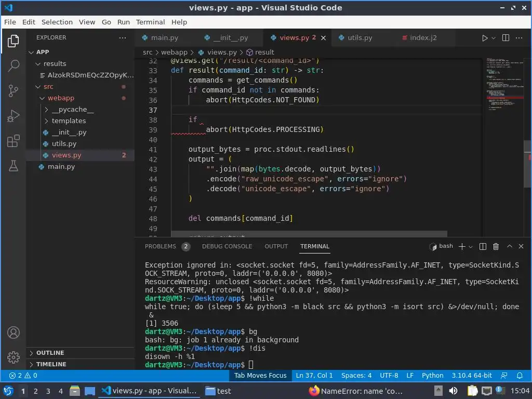Image resolution: width=532 pixels, height=399 pixels.
Task: Open the new terminal launch profile dropdown
Action: tap(471, 247)
